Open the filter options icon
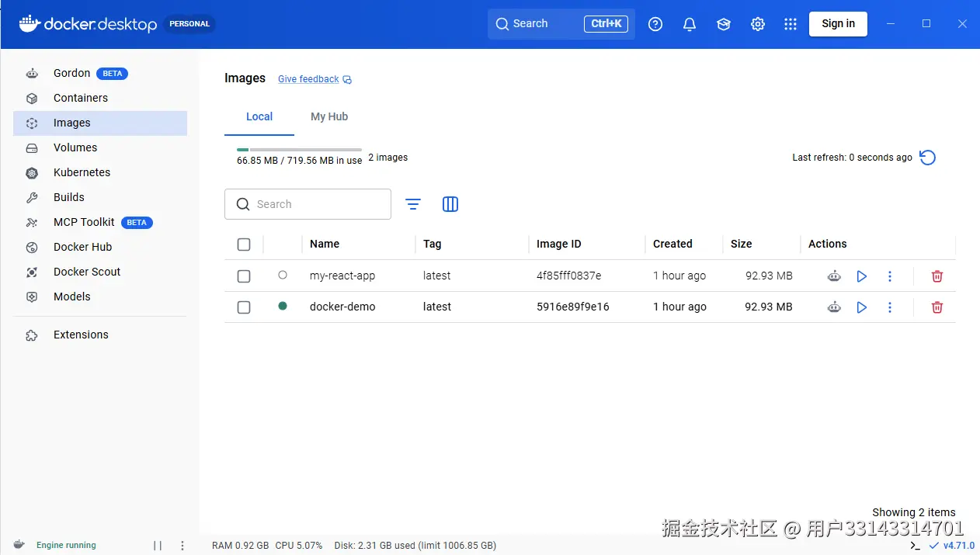 click(413, 204)
